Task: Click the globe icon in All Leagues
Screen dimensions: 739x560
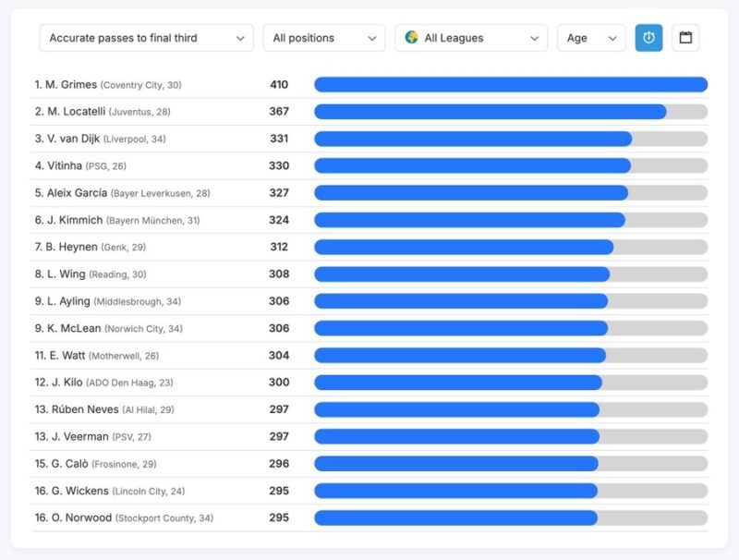Action: pos(412,38)
